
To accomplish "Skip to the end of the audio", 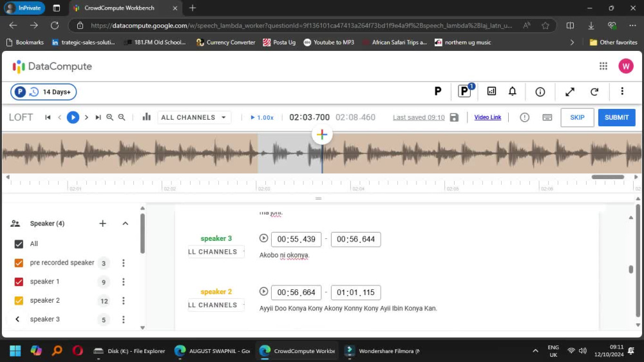I will pyautogui.click(x=98, y=117).
